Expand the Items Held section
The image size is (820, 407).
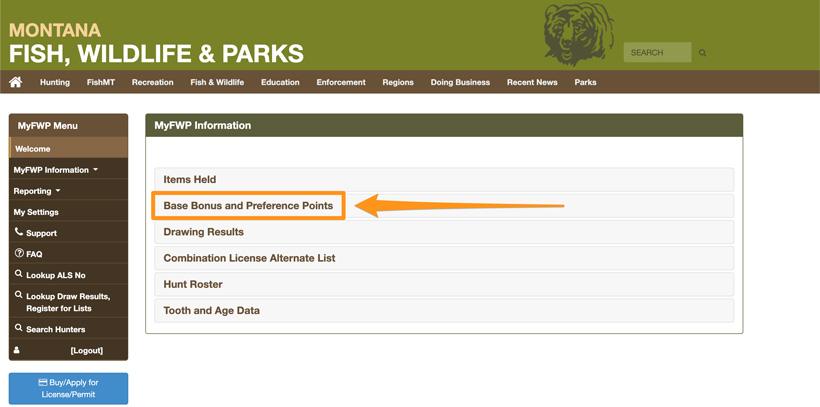coord(444,179)
